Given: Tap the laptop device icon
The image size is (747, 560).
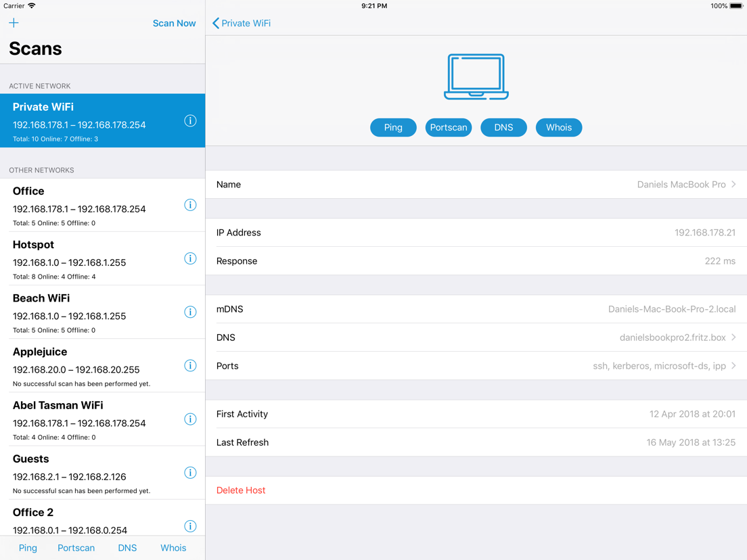Looking at the screenshot, I should (x=476, y=76).
